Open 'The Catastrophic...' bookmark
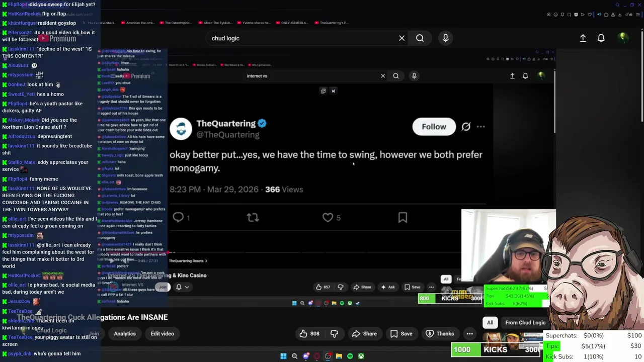The height and width of the screenshot is (362, 644). pos(176,23)
